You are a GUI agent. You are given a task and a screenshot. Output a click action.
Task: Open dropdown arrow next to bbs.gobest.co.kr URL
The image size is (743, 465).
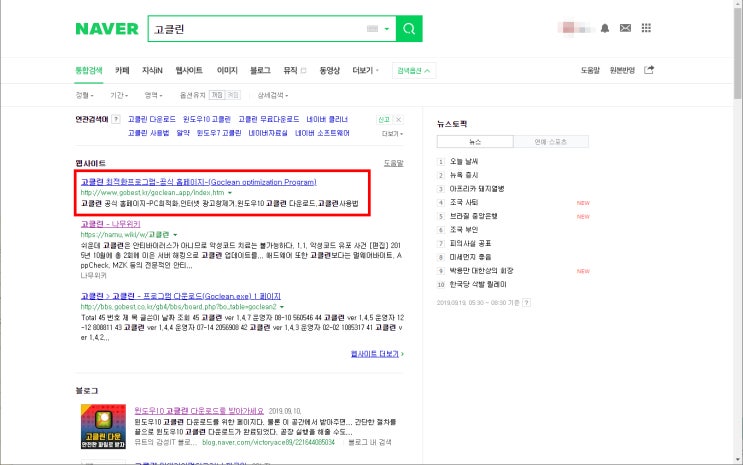282,307
